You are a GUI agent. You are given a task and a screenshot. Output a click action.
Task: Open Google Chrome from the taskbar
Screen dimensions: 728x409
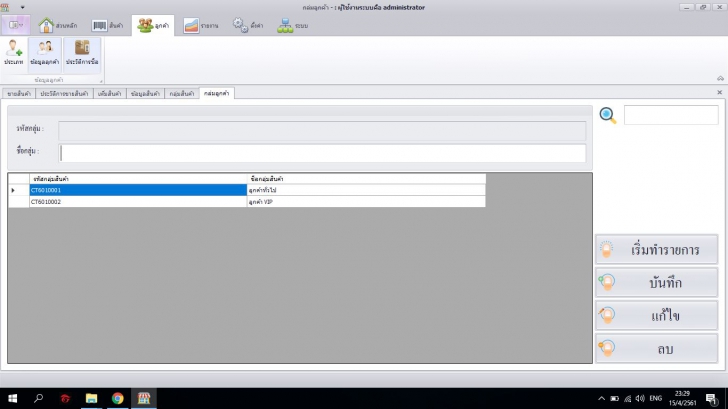tap(117, 398)
